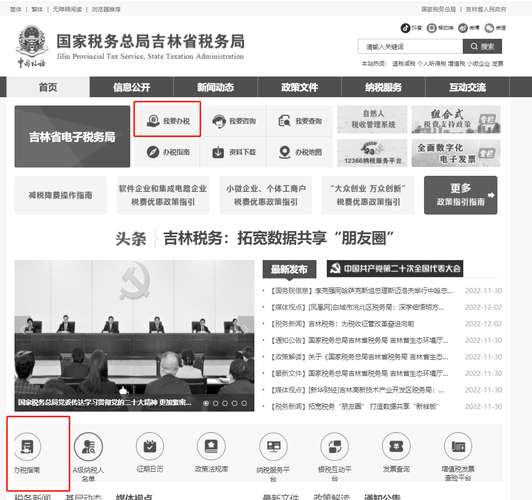532x500 pixels.
Task: Open the 移动端 mobile icon
Action: [x=431, y=28]
